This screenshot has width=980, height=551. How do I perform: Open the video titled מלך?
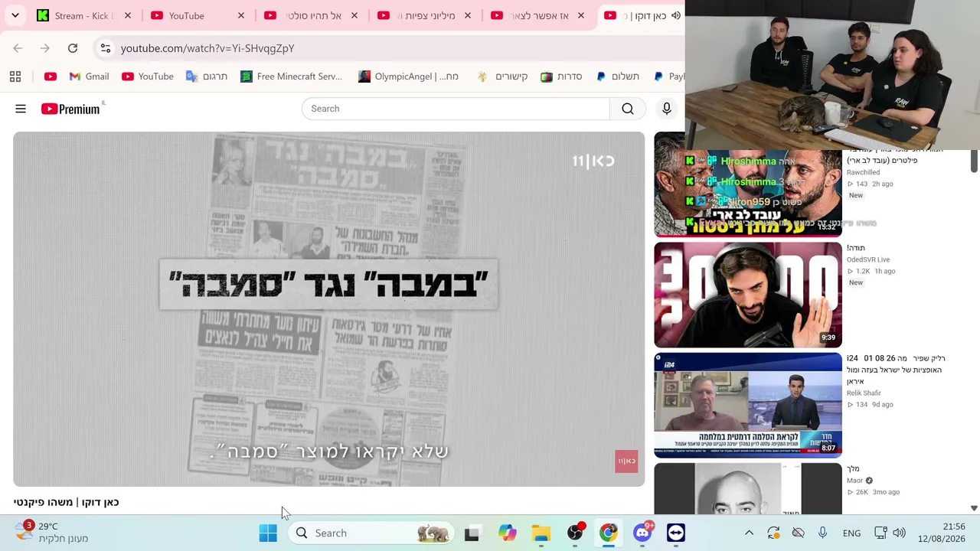(x=853, y=468)
